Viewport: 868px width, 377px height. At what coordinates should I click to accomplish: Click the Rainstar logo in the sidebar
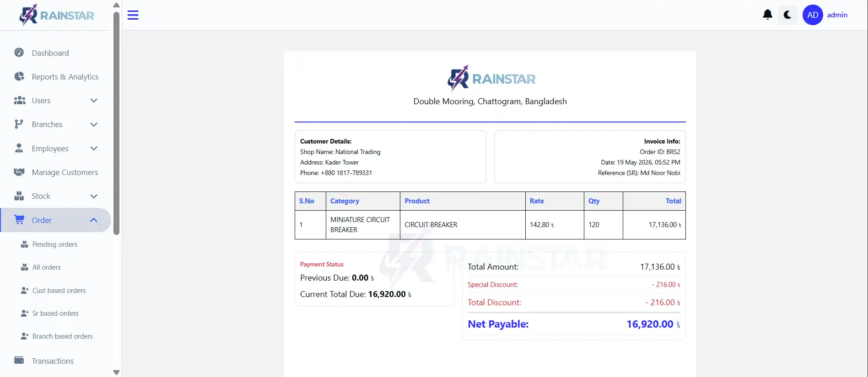(56, 15)
